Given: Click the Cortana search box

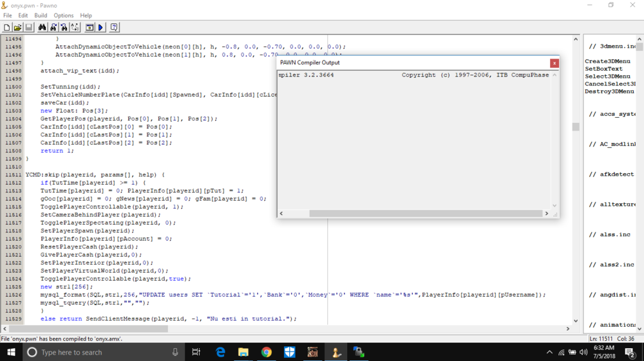Looking at the screenshot, I should 104,352.
